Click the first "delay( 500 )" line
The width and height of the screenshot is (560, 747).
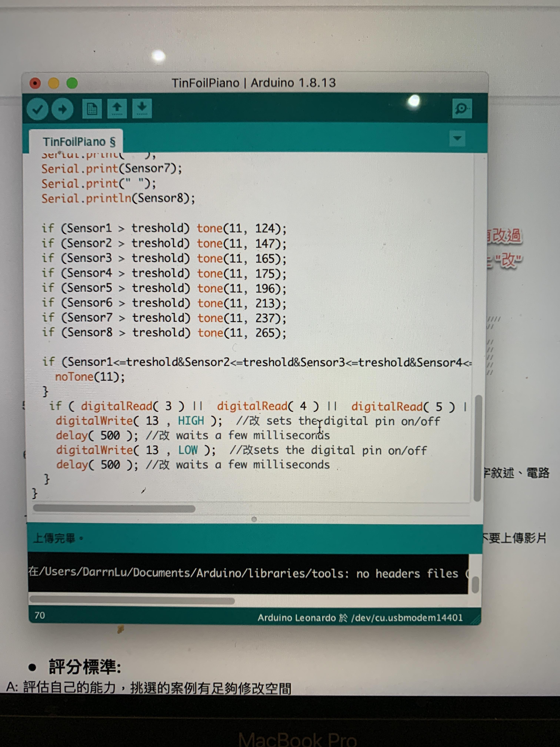point(193,435)
